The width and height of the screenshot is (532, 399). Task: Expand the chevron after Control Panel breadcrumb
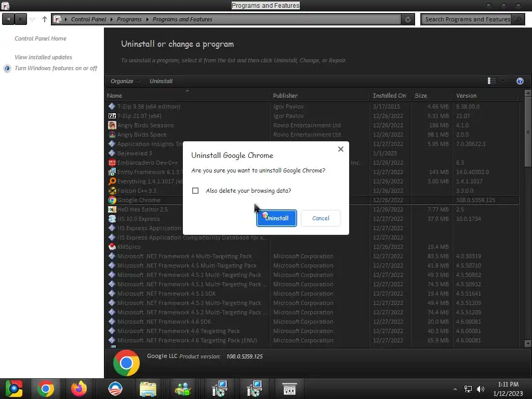coord(111,19)
